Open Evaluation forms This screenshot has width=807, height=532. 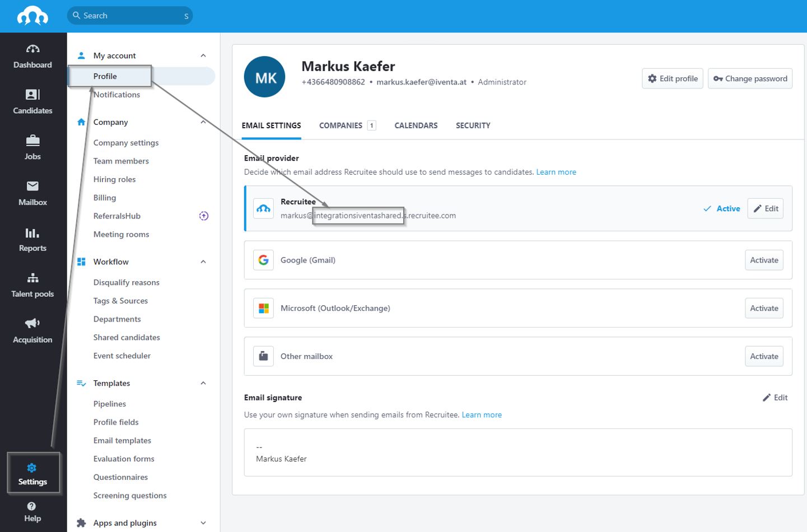point(124,459)
